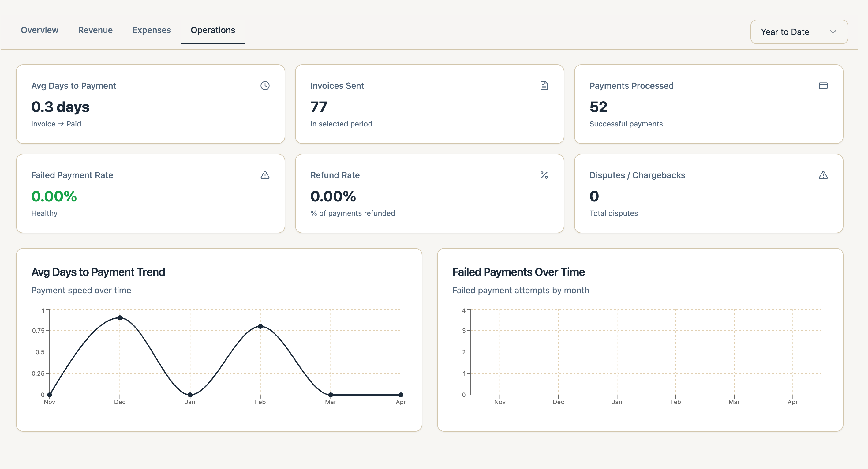Open the Expenses tab
868x469 pixels.
click(x=152, y=30)
